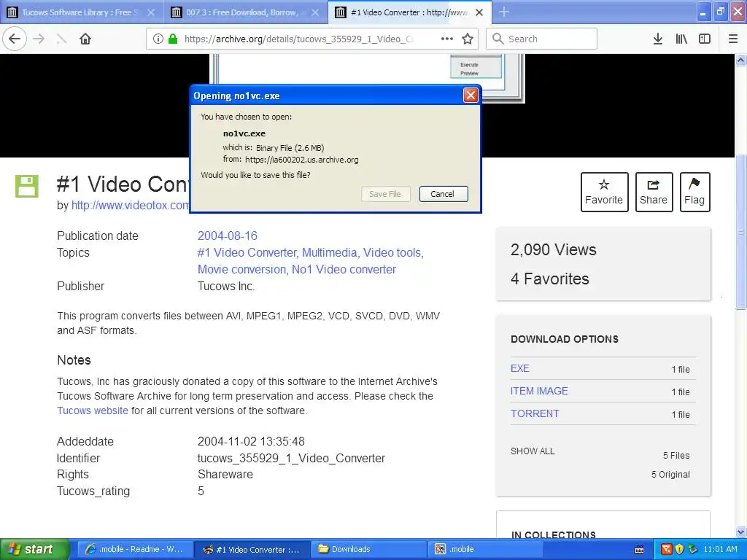Viewport: 747px width, 560px height.
Task: Click the browser Search box
Action: pos(542,39)
